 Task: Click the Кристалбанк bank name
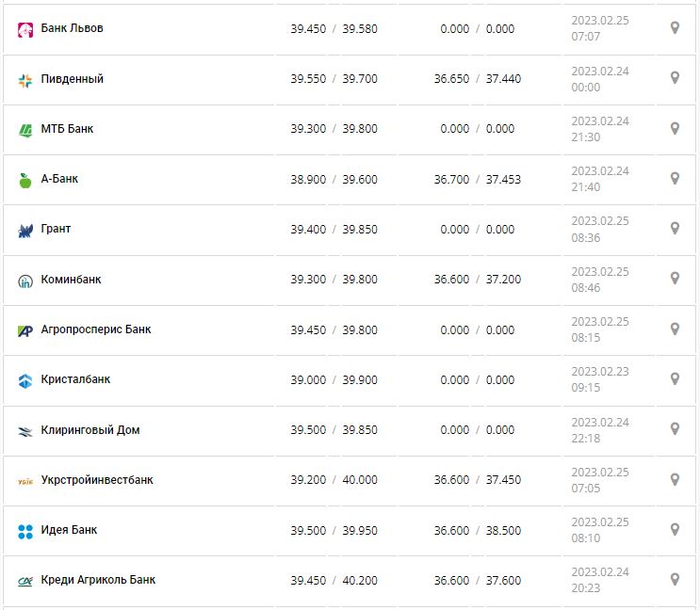pyautogui.click(x=75, y=379)
